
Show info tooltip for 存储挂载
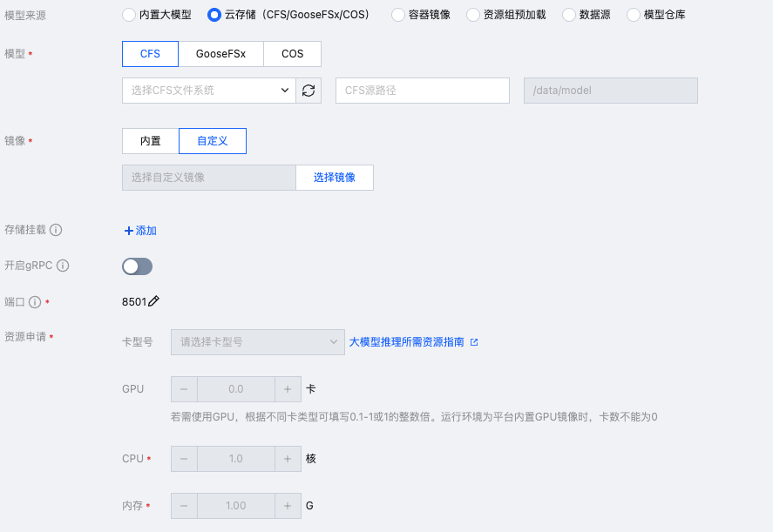[x=56, y=230]
